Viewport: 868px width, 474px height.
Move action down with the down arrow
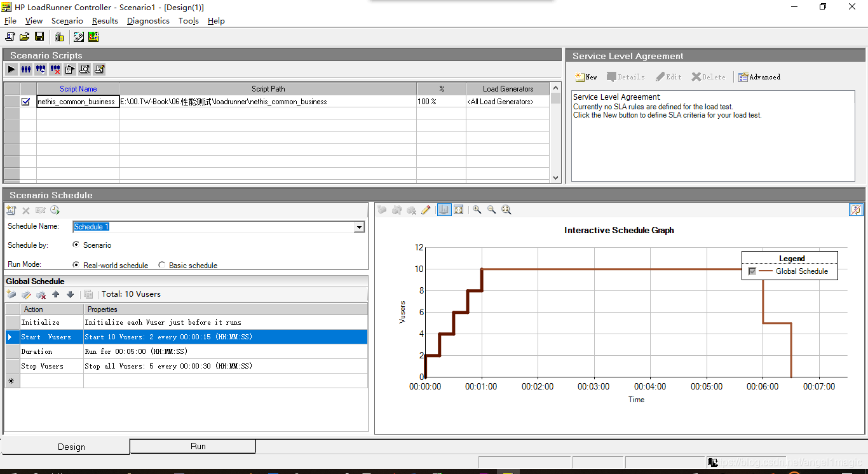click(71, 294)
